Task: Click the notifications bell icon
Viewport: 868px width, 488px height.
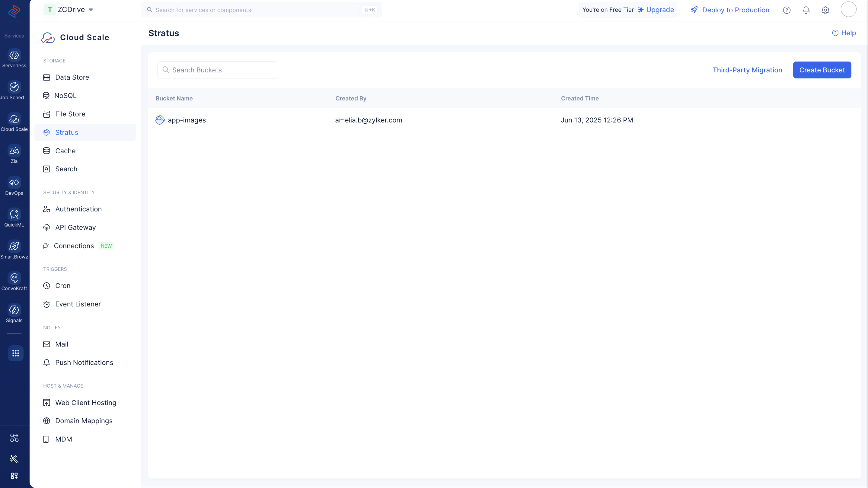Action: pos(806,10)
